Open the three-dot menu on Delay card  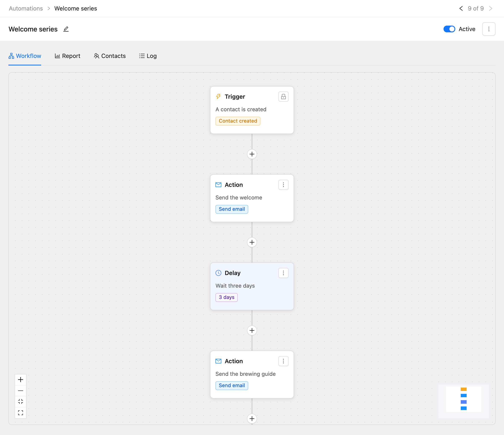[283, 273]
